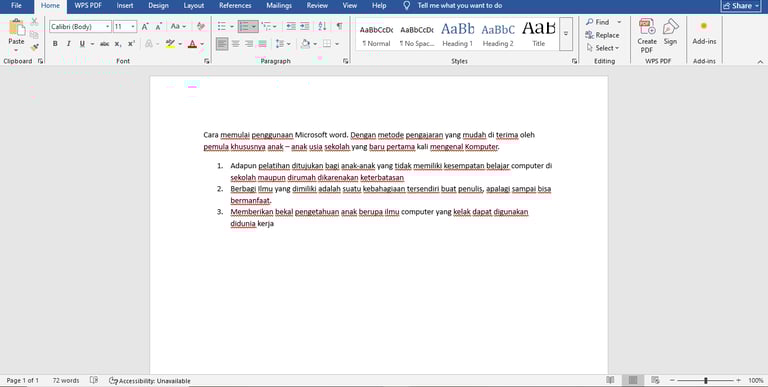
Task: Open the font size dropdown
Action: pyautogui.click(x=133, y=26)
